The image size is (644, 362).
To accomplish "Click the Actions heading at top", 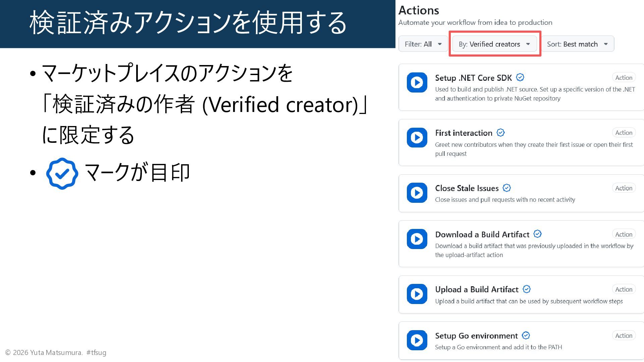I will coord(419,11).
